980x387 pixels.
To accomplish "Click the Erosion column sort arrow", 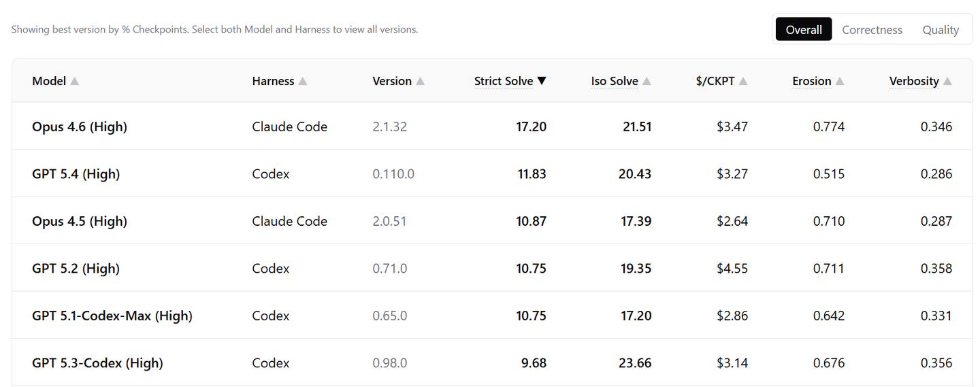I will pyautogui.click(x=840, y=82).
